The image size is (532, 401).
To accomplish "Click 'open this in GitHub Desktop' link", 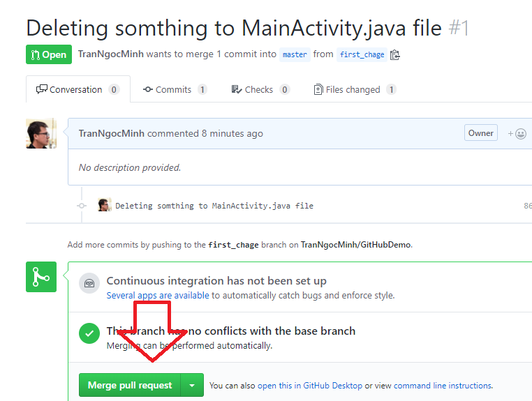I will (310, 386).
